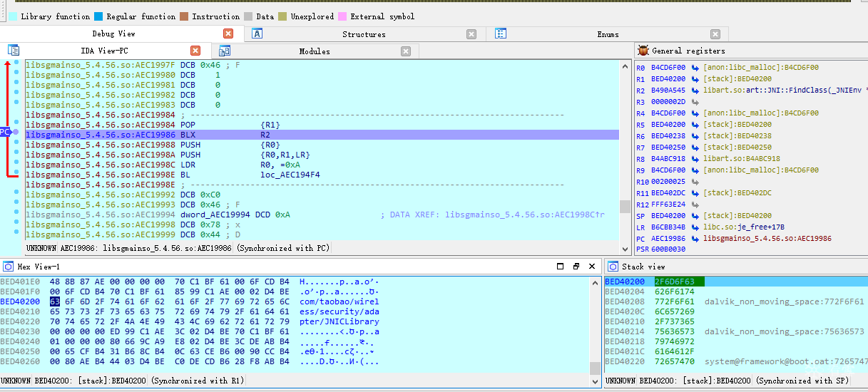Switch to the Structures tab
This screenshot has height=392, width=868.
point(364,34)
